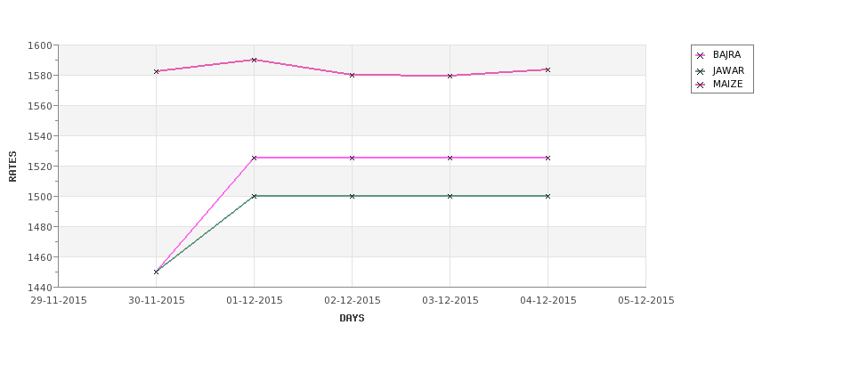Select JAWAR data point on 04-12-2015
This screenshot has width=868, height=382.
point(548,196)
